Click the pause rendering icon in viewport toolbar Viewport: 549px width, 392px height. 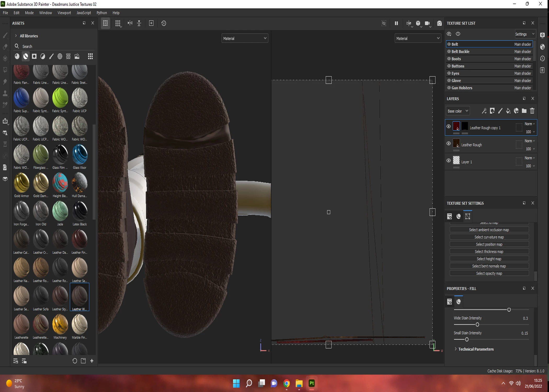coord(396,23)
